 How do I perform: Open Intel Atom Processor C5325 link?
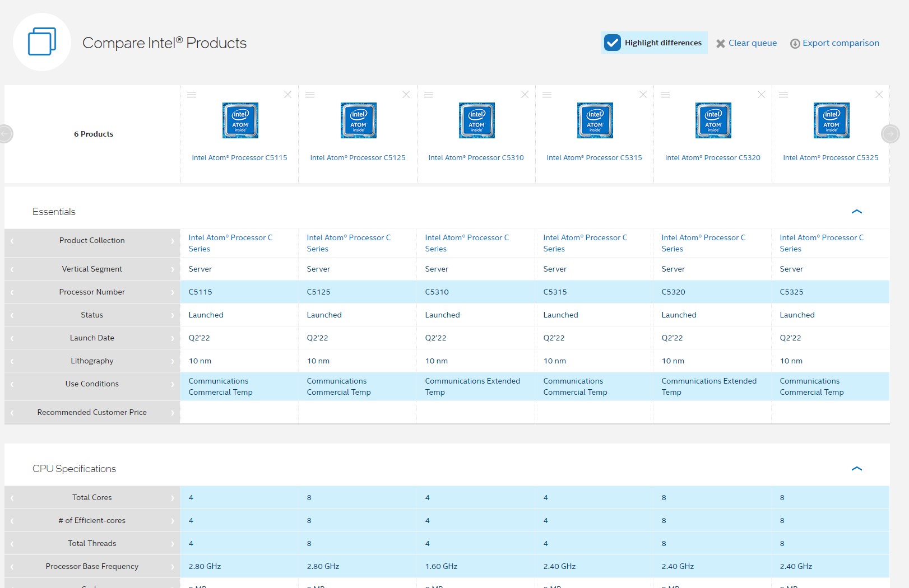pos(831,158)
